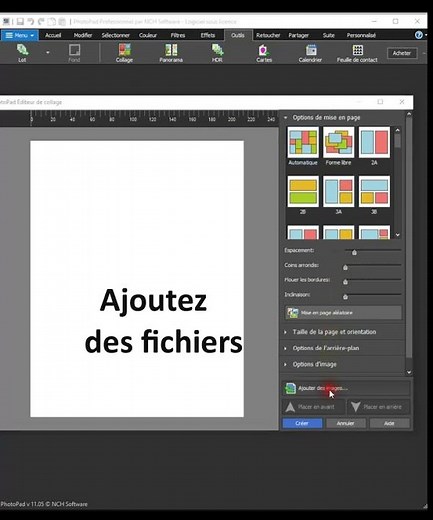Image resolution: width=433 pixels, height=520 pixels.
Task: Click the Redo arrow in the title bar
Action: (41, 22)
